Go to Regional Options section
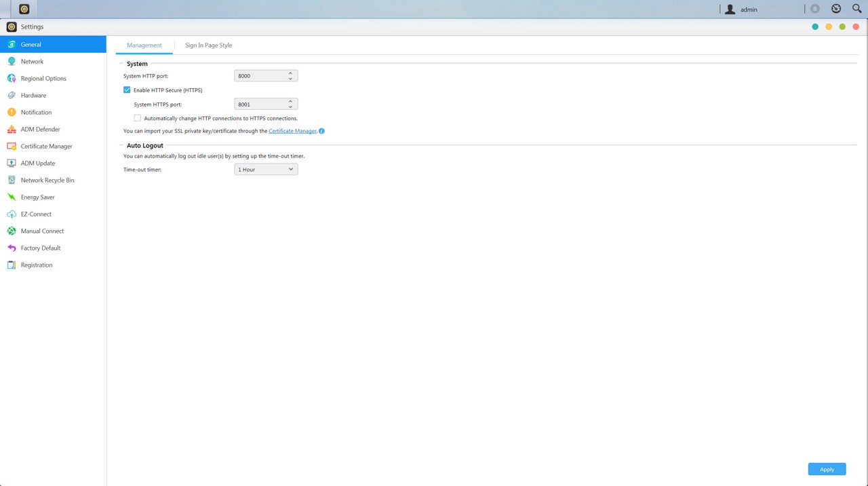The width and height of the screenshot is (868, 486). (x=53, y=78)
